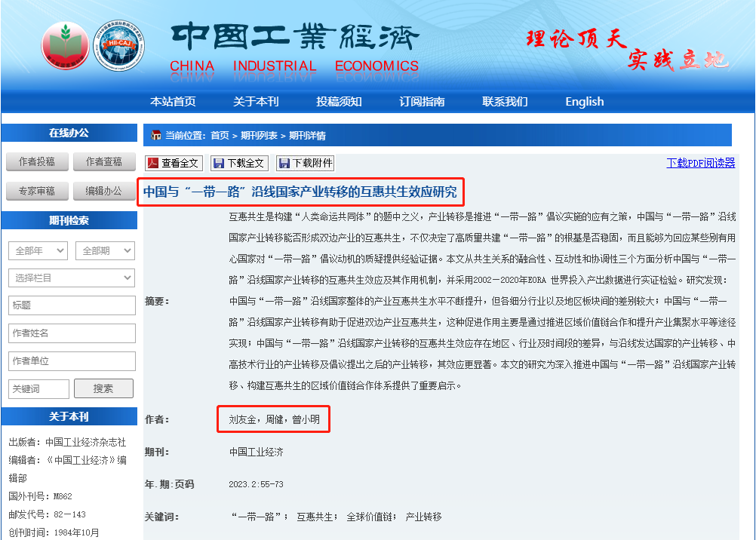Open the 专家审稿 button

(x=36, y=191)
